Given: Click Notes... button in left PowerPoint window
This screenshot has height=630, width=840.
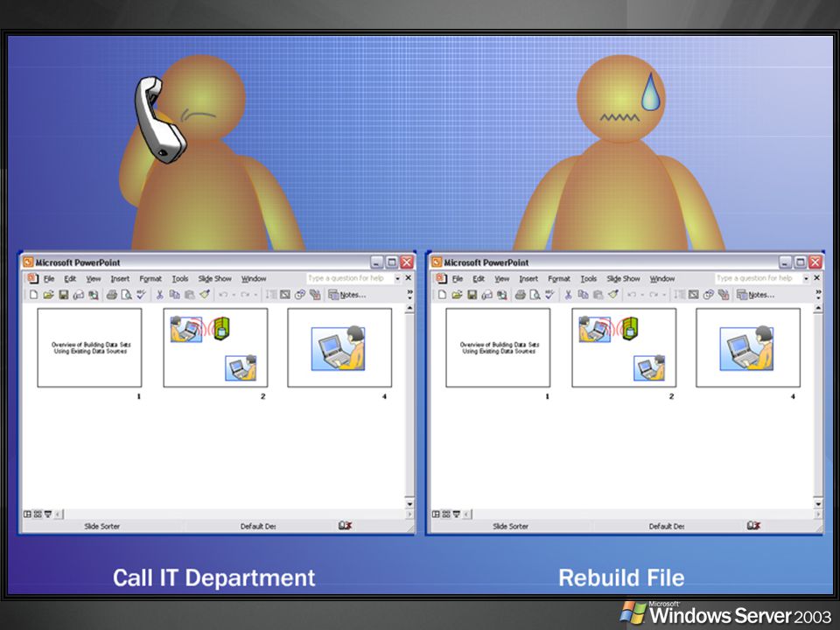Looking at the screenshot, I should click(x=347, y=295).
